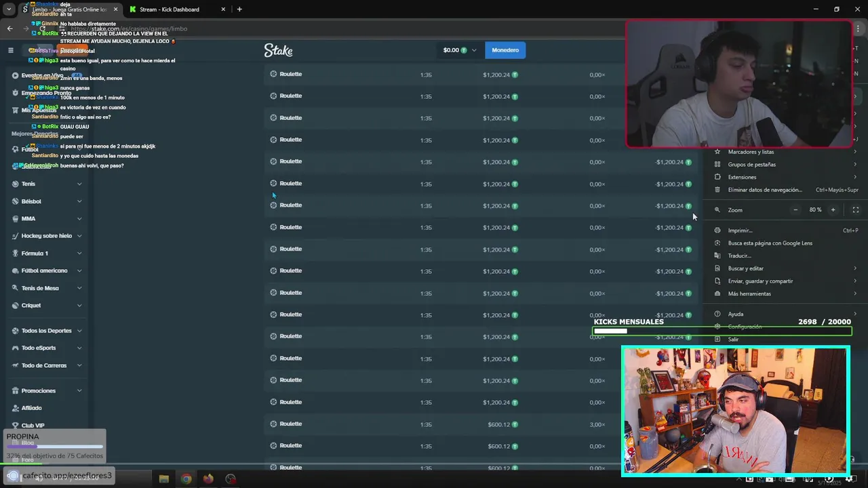Open the Ayuda submenu

(x=787, y=314)
